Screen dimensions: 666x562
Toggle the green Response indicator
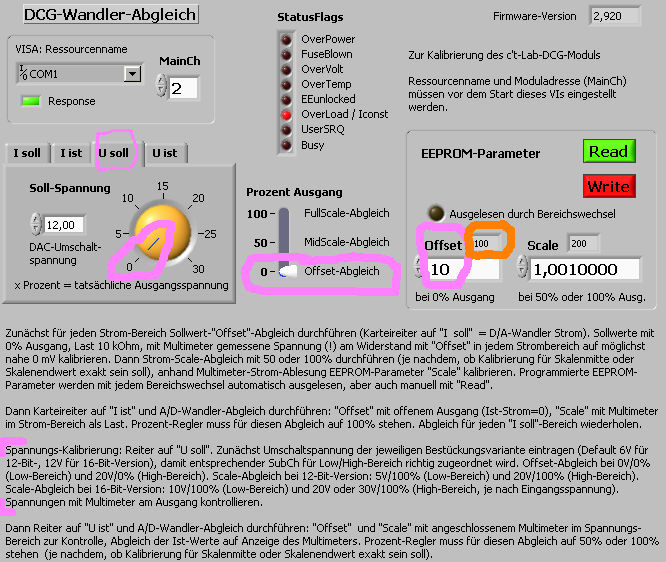click(x=30, y=101)
